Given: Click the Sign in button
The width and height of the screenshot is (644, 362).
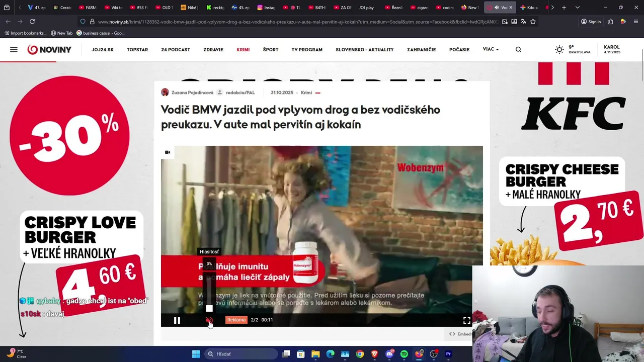Looking at the screenshot, I should click(591, 22).
